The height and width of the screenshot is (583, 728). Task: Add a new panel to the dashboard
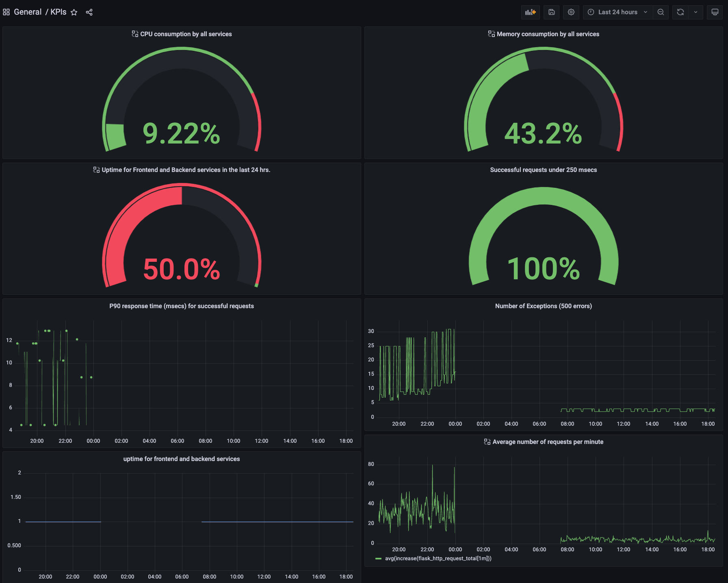531,12
